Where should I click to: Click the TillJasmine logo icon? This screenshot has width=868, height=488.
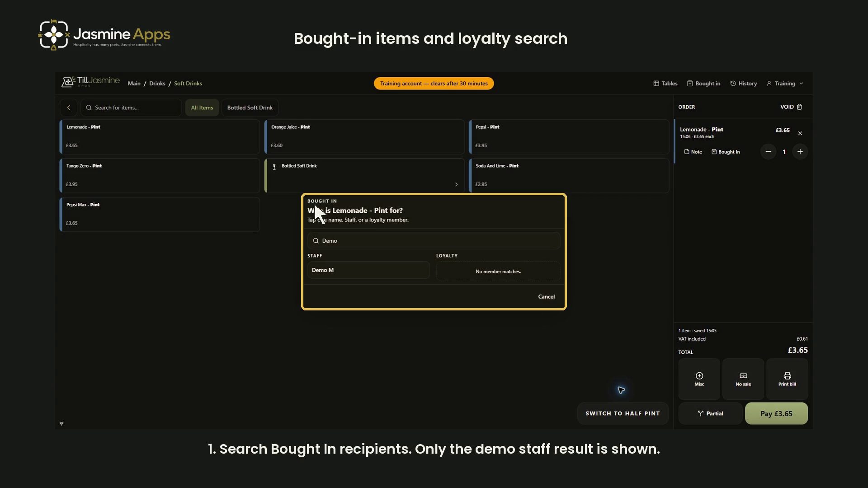pos(68,82)
